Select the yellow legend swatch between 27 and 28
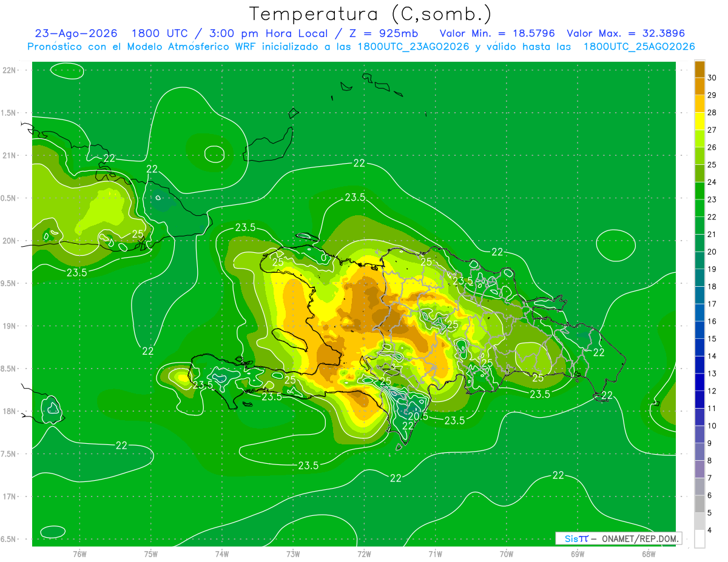The height and width of the screenshot is (562, 728). pyautogui.click(x=699, y=121)
